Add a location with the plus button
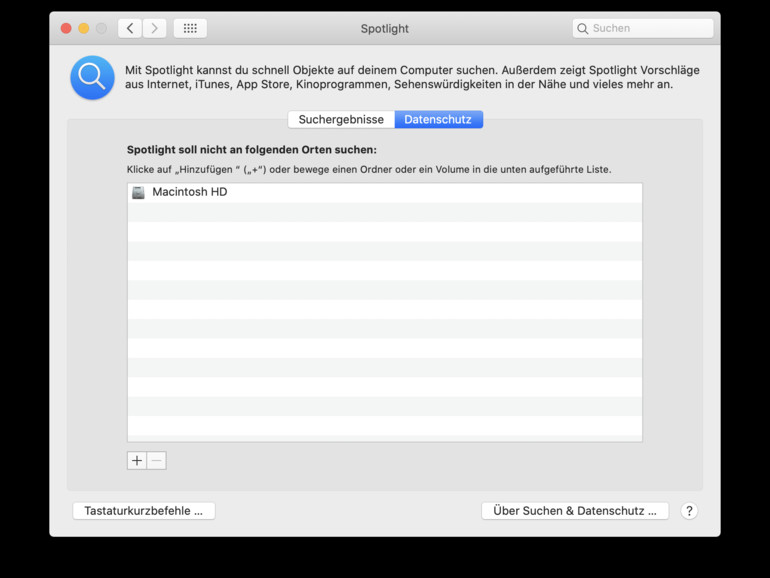The width and height of the screenshot is (770, 578). [x=137, y=461]
